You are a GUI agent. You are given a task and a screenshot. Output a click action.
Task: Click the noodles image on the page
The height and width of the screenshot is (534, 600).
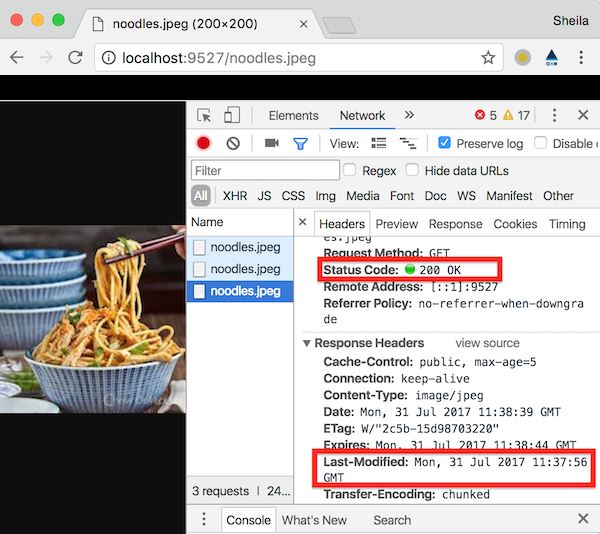pos(93,319)
